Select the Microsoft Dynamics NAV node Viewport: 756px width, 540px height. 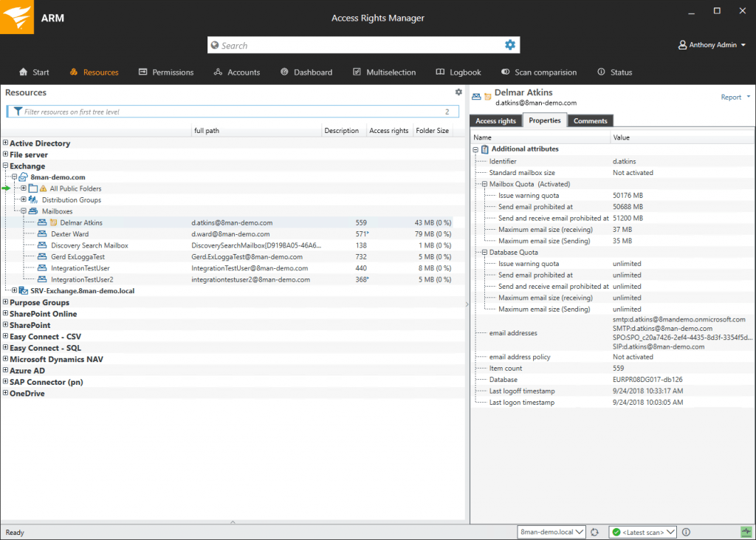click(x=56, y=359)
